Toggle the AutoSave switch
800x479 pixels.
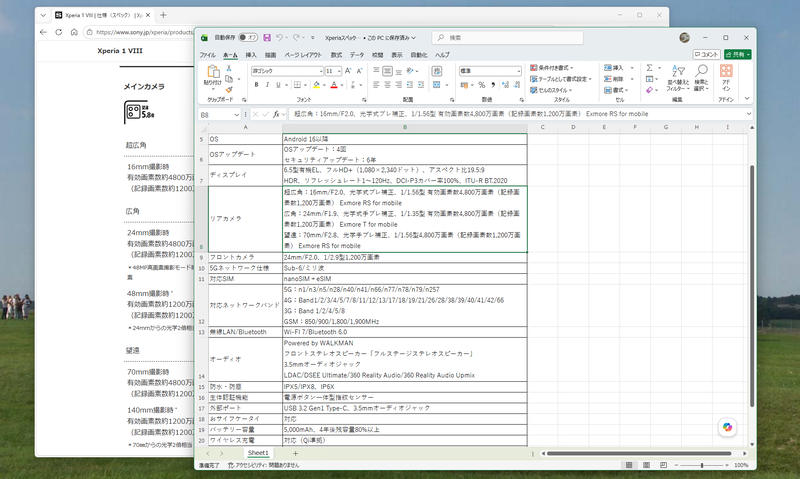tap(248, 38)
